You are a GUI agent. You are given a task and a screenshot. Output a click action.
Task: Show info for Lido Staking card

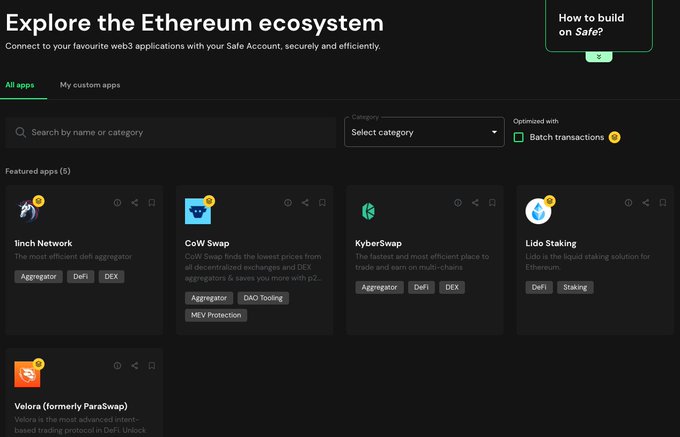pyautogui.click(x=628, y=202)
